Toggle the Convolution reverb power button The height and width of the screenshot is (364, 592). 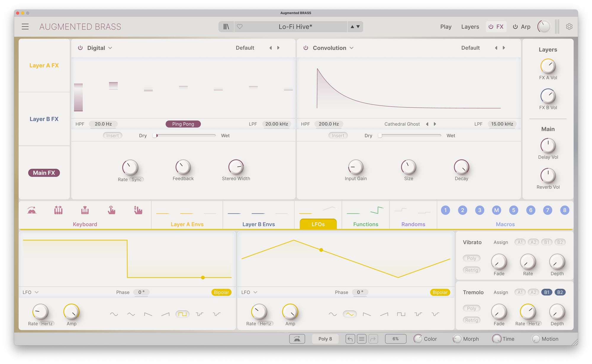(x=306, y=48)
